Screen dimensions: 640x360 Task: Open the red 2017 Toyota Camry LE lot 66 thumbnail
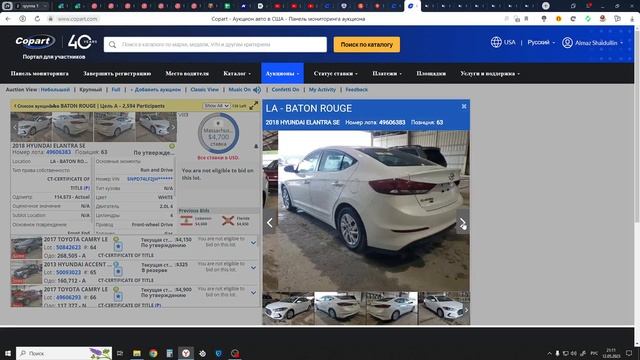click(x=26, y=296)
